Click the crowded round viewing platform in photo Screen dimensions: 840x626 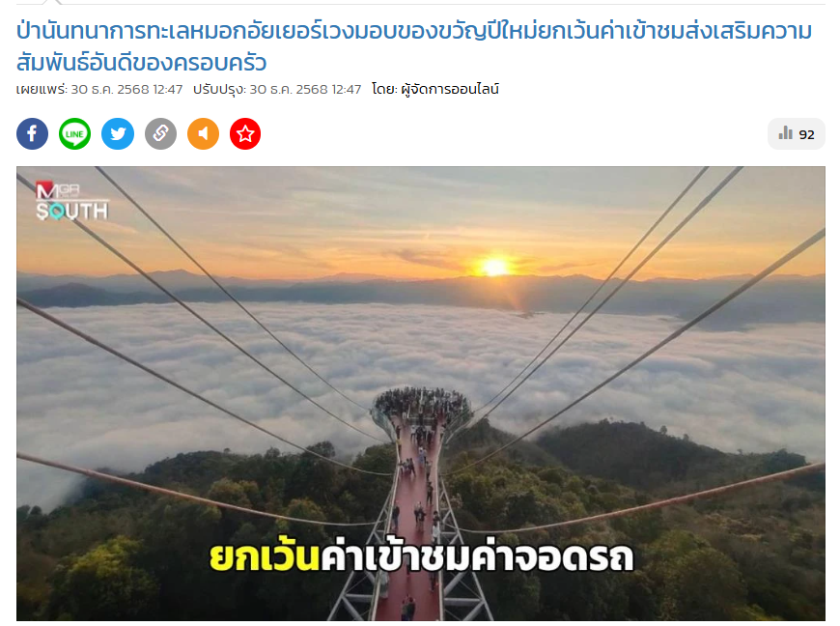(422, 406)
